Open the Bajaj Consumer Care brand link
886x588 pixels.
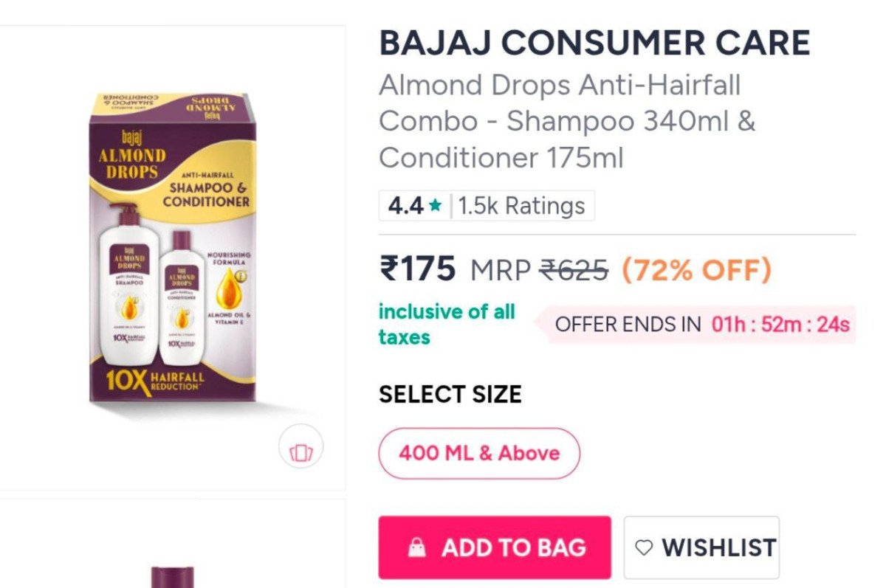(x=594, y=44)
